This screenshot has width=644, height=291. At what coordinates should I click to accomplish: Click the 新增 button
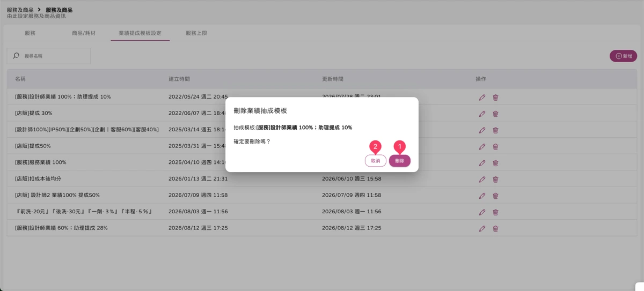coord(623,56)
